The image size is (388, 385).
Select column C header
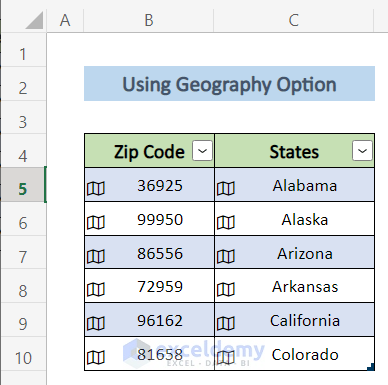294,20
